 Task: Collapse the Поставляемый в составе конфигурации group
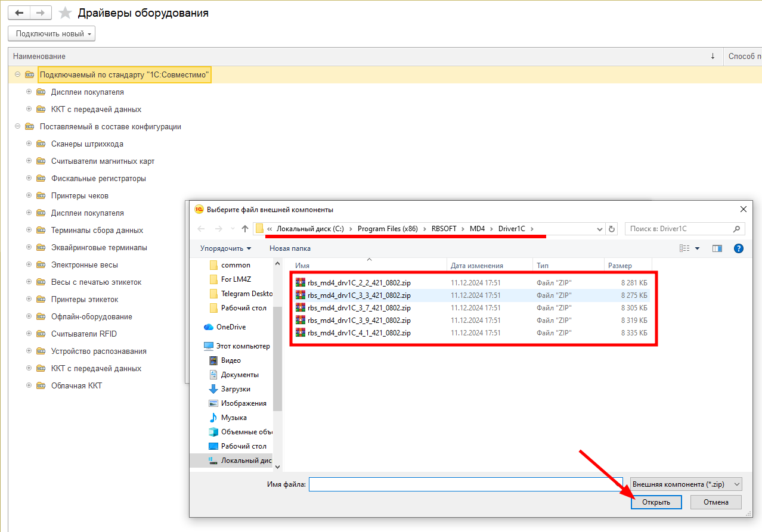18,126
